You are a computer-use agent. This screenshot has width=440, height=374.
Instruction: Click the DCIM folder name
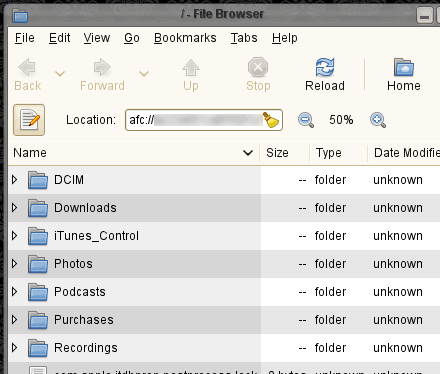click(69, 180)
